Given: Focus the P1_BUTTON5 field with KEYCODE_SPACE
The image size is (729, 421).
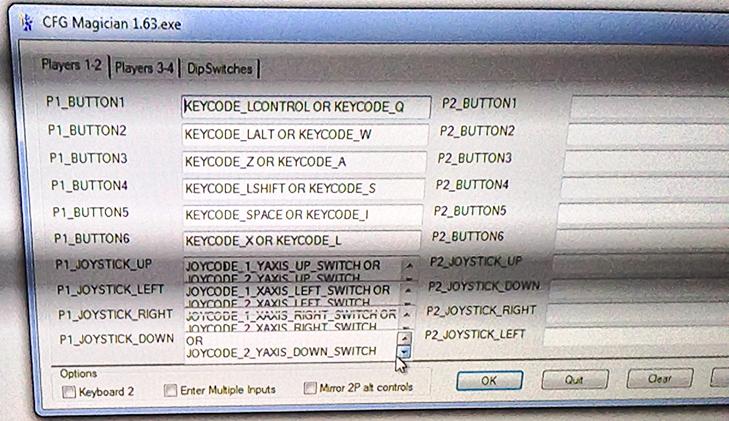Looking at the screenshot, I should coord(303,214).
